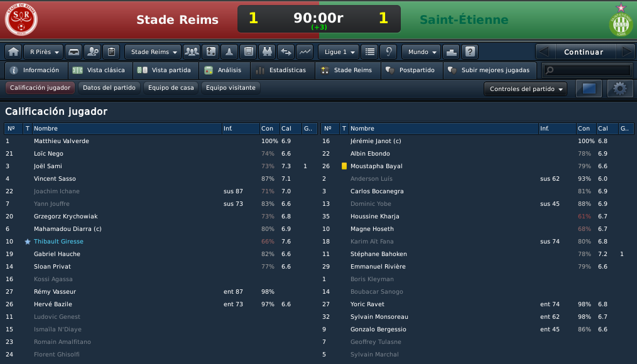The height and width of the screenshot is (364, 637).
Task: Open the scouting binoculars icon
Action: [267, 52]
